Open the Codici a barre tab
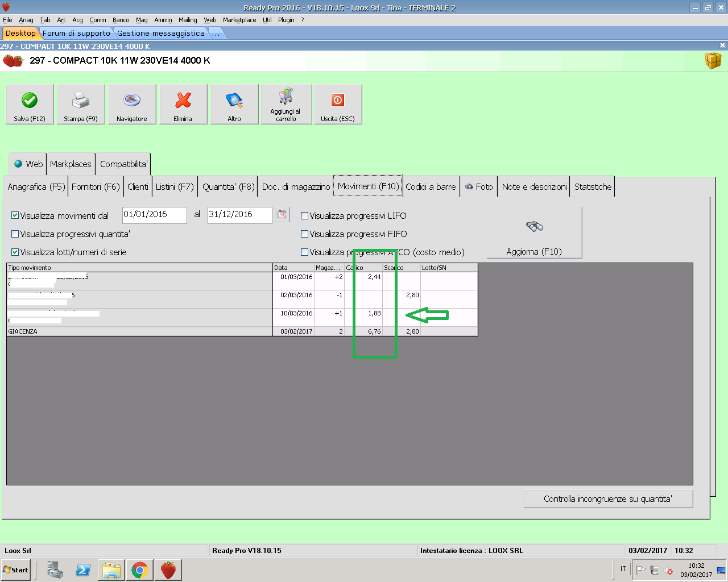 [x=431, y=186]
